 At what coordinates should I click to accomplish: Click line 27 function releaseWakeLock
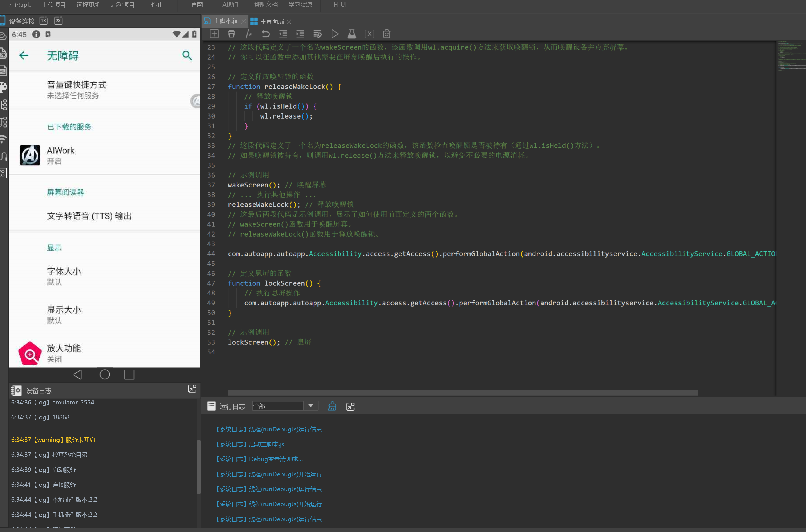coord(284,87)
